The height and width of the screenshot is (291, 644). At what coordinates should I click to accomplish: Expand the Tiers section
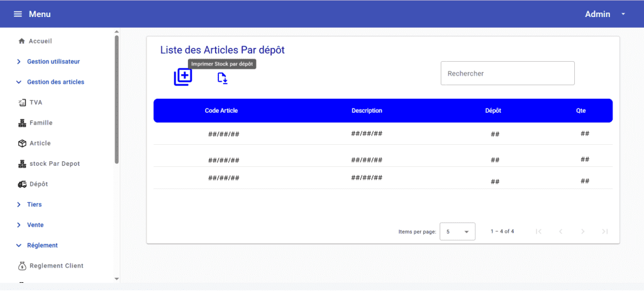click(19, 205)
